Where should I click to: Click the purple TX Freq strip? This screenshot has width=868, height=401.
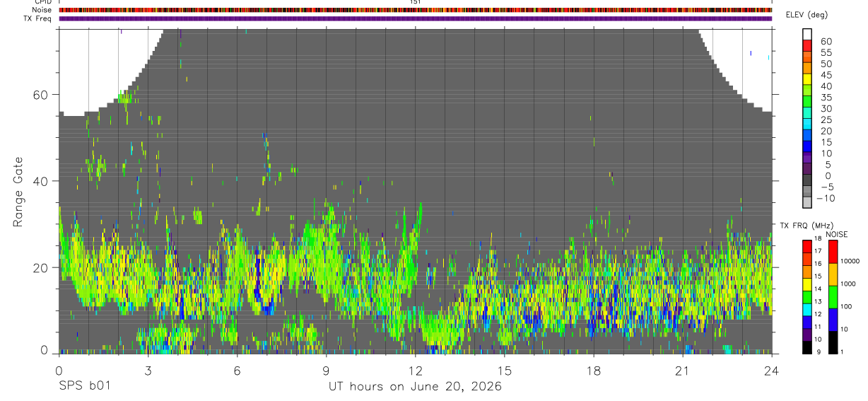416,18
